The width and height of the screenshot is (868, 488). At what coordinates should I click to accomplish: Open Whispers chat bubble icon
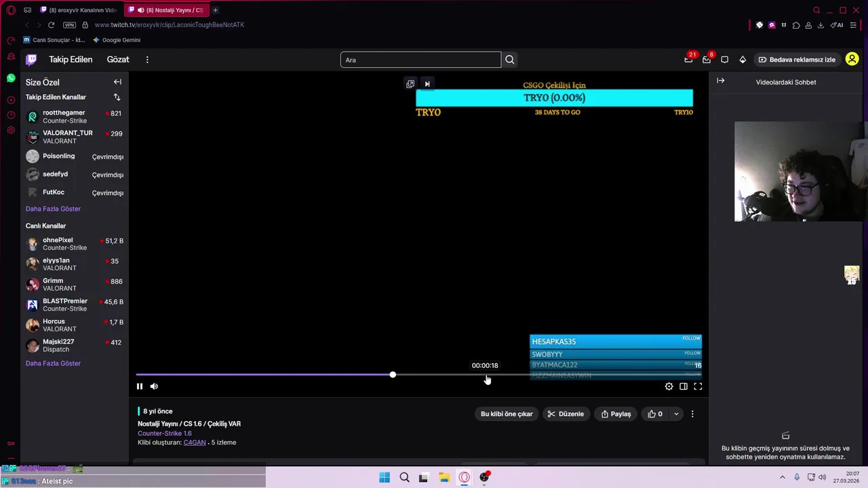[x=725, y=60]
